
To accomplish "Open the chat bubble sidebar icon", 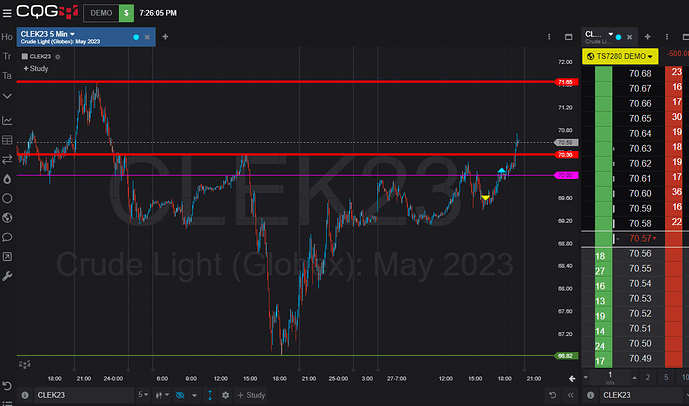I will [7, 237].
